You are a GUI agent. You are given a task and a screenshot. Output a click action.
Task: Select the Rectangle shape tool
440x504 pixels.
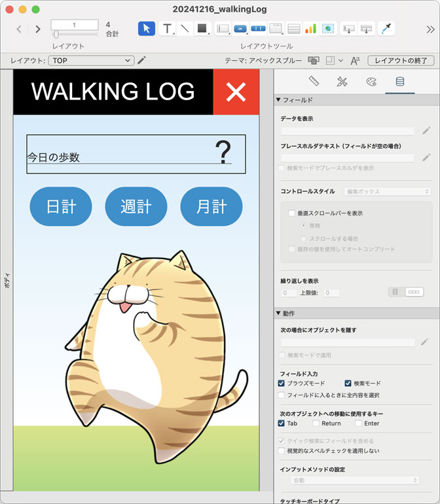tap(202, 29)
